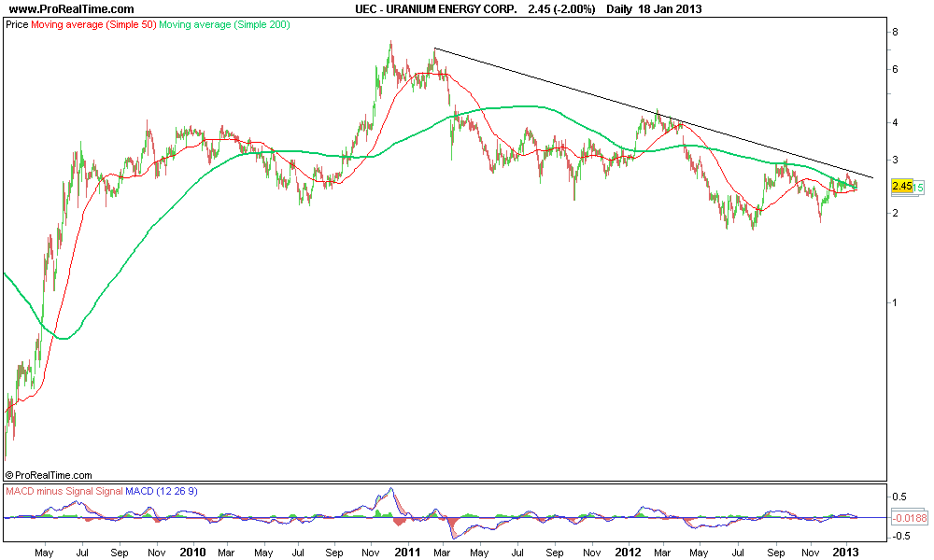Click the yellow 2.45 current price tag
Viewport: 934px width, 560px height.
click(902, 187)
